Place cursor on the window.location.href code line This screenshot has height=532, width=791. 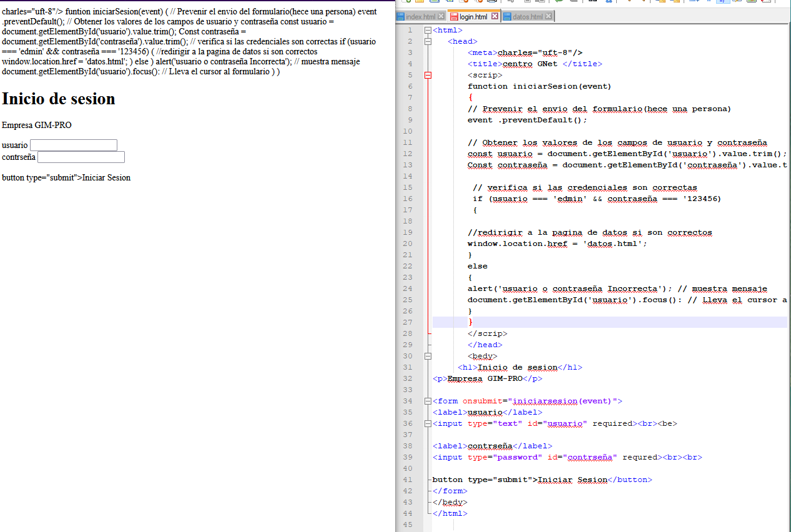point(557,244)
